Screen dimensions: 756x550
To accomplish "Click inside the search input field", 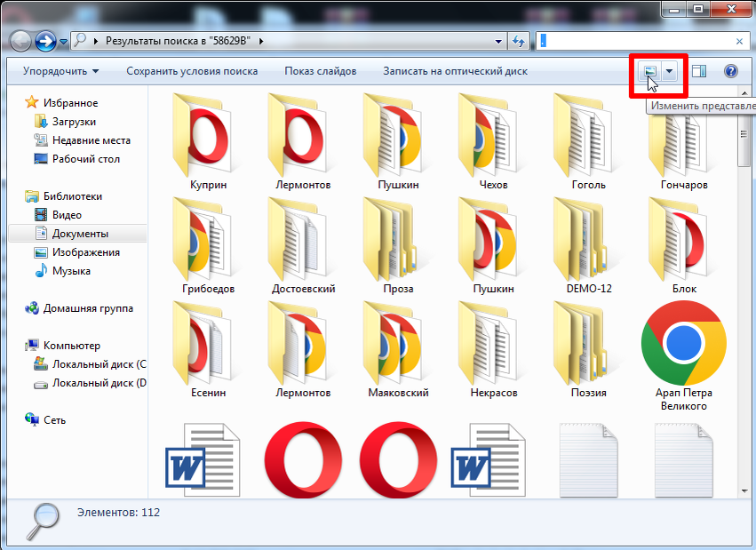I will click(x=635, y=42).
